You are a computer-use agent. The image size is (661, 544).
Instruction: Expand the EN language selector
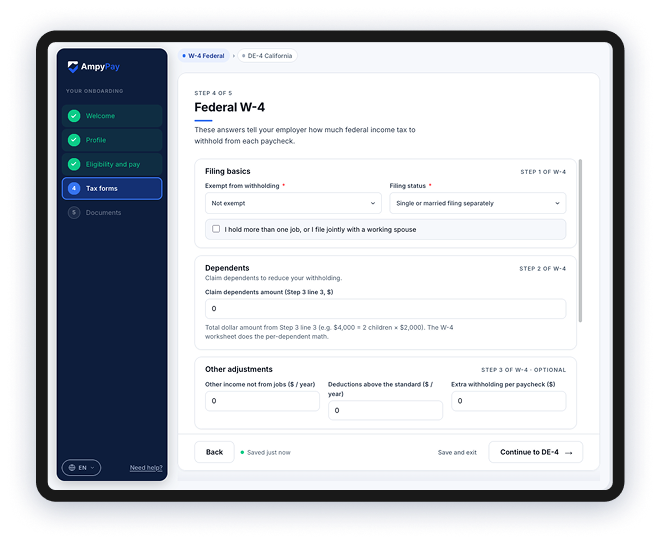coord(81,468)
